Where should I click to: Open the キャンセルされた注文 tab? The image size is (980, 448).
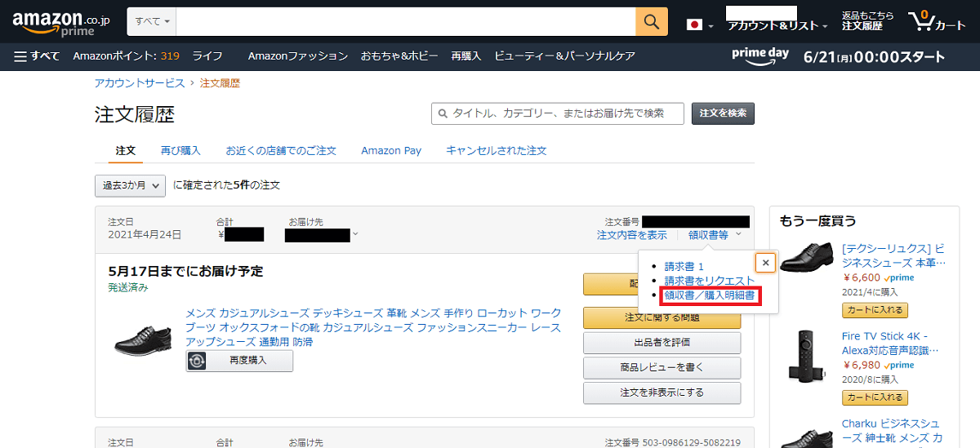click(x=496, y=151)
